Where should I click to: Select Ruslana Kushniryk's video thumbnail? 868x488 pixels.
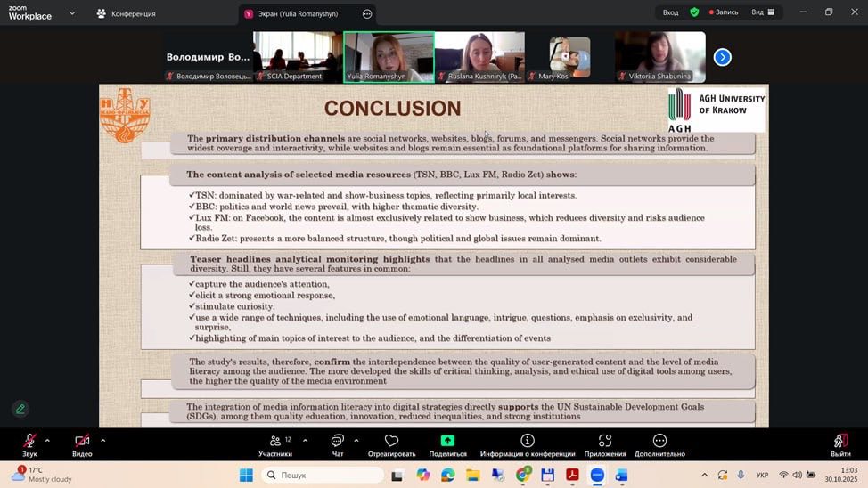[479, 57]
